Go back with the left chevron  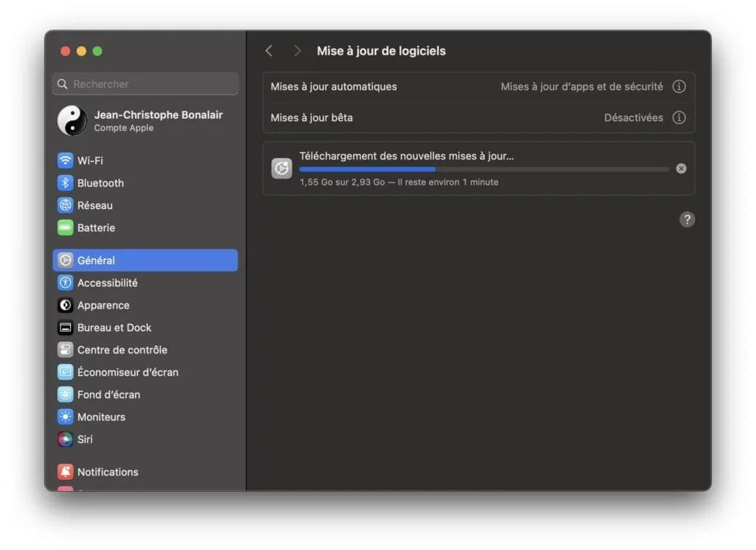tap(269, 51)
